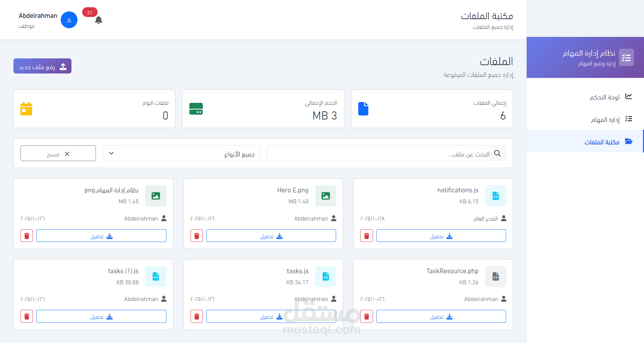
Task: Click 'رفع ملف جديد' upload button
Action: tap(43, 66)
